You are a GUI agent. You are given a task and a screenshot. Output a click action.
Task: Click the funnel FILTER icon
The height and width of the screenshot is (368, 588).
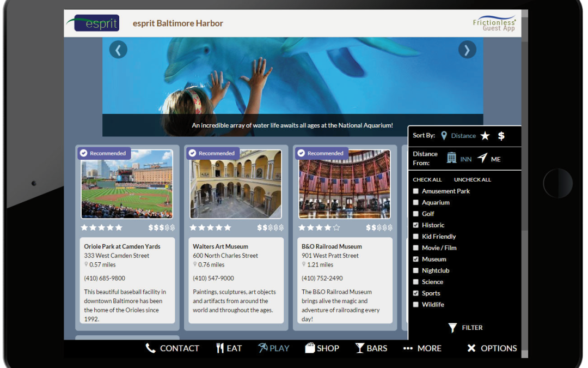coord(452,328)
